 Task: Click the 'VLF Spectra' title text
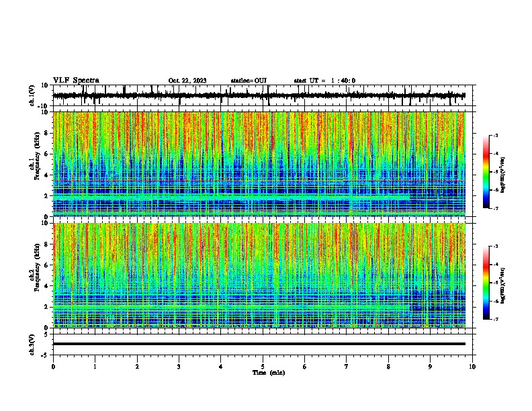(76, 81)
